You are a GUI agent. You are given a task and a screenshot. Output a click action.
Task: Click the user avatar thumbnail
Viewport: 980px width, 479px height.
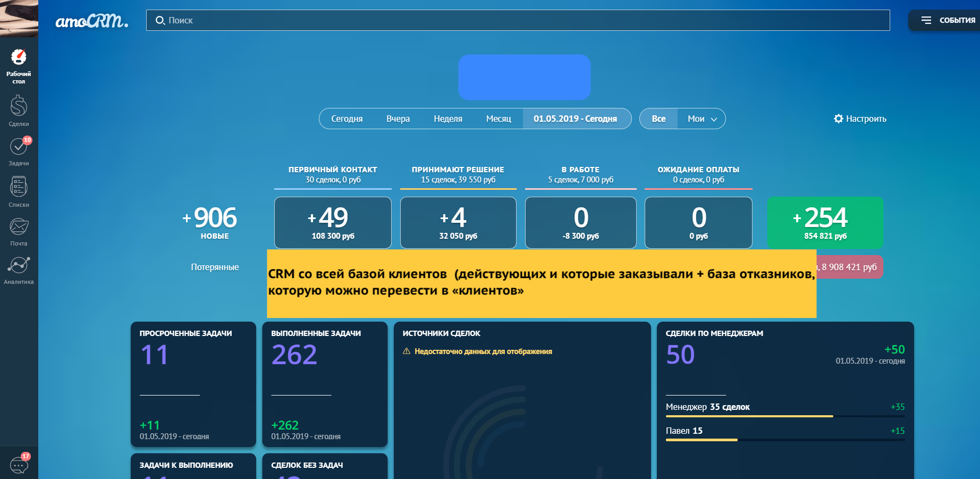(x=19, y=18)
